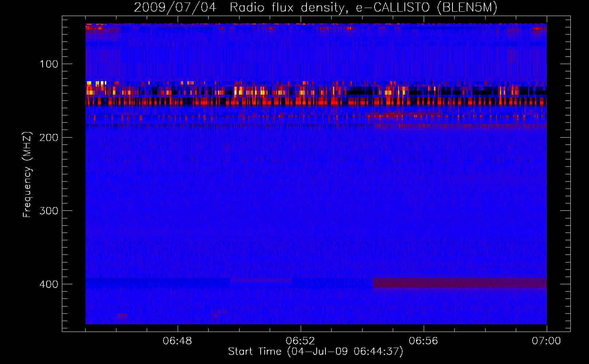This screenshot has width=589, height=364.
Task: Click the '400' frequency tick label
Action: (49, 284)
